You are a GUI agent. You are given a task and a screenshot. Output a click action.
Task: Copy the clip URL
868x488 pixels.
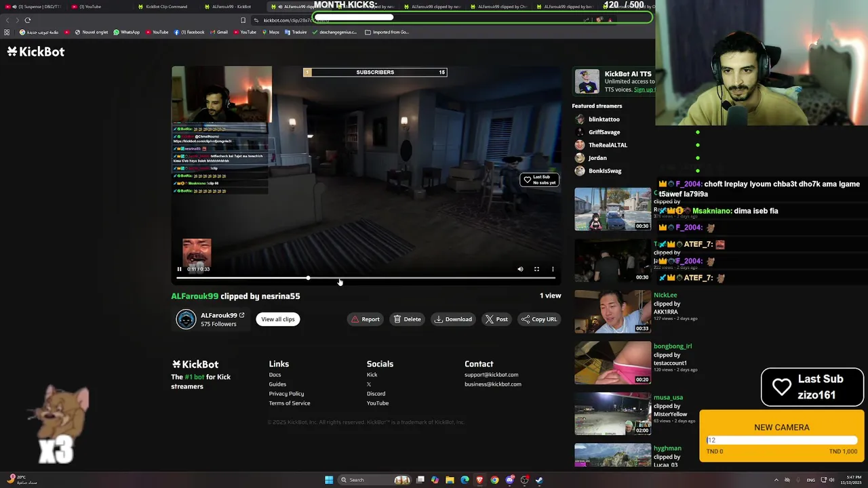(539, 319)
